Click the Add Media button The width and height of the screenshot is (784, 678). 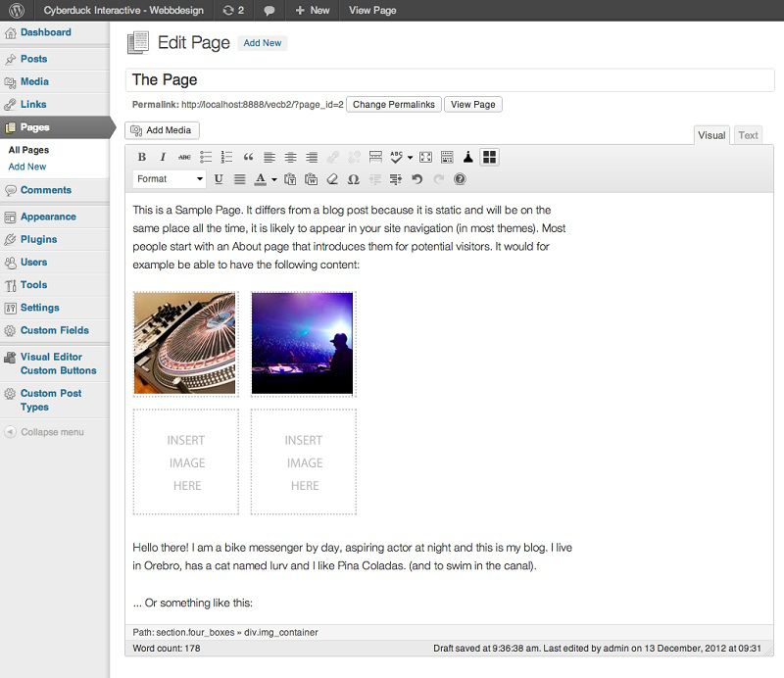[162, 130]
